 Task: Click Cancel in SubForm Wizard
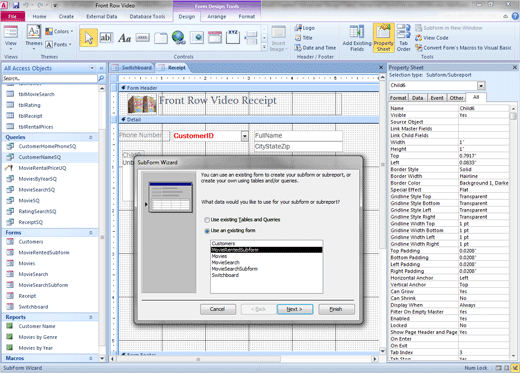click(x=218, y=309)
